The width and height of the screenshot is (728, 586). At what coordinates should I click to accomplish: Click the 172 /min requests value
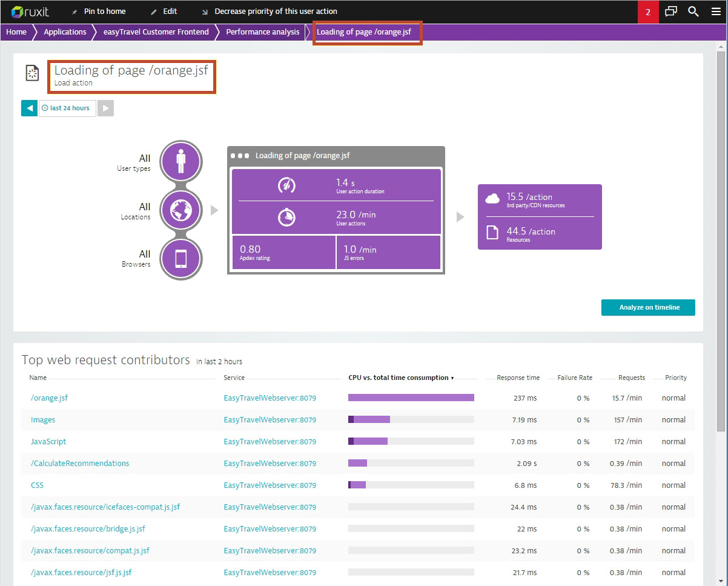(x=628, y=442)
